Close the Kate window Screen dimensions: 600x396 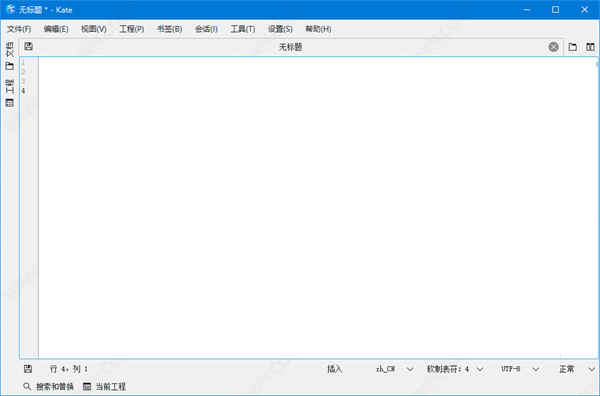[585, 10]
